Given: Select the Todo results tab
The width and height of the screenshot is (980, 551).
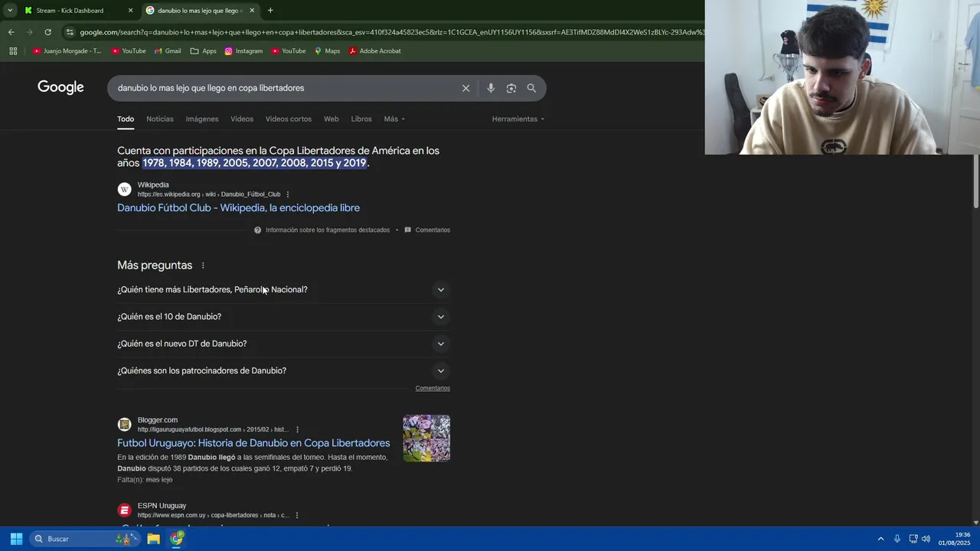Looking at the screenshot, I should point(126,119).
